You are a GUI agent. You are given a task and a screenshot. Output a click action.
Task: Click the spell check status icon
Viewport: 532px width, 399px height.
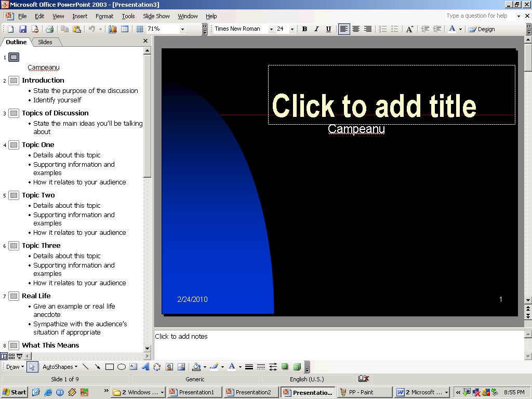click(363, 379)
